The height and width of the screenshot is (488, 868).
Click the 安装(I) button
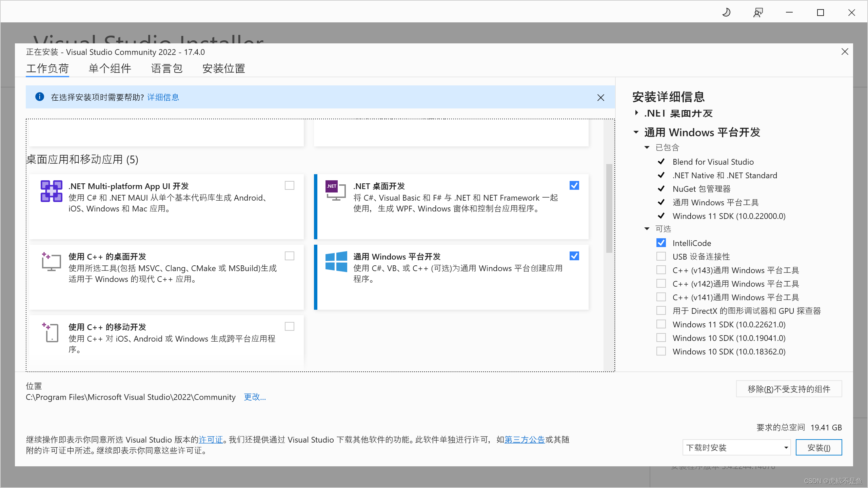pos(819,447)
